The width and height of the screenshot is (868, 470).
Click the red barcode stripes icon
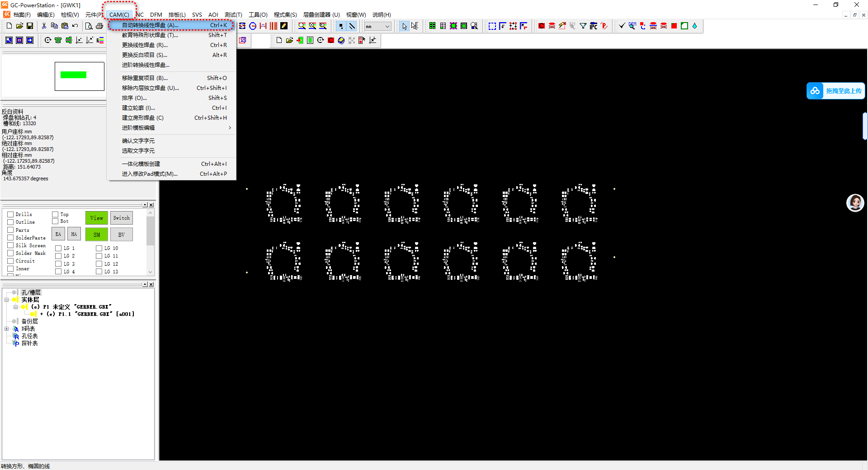click(x=274, y=26)
